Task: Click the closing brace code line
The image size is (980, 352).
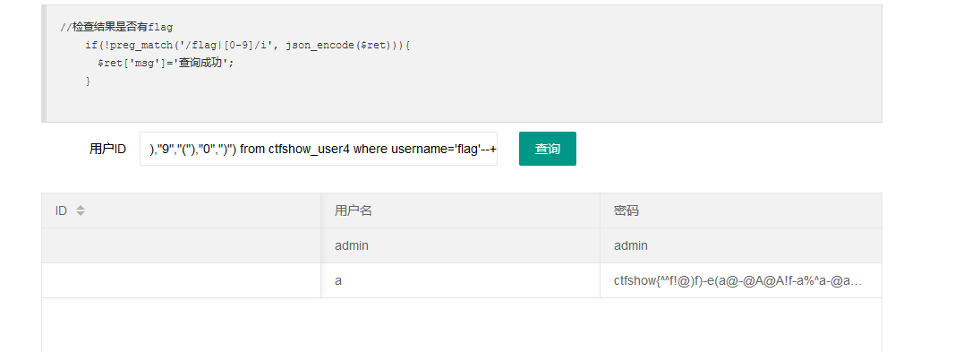Action: 88,82
